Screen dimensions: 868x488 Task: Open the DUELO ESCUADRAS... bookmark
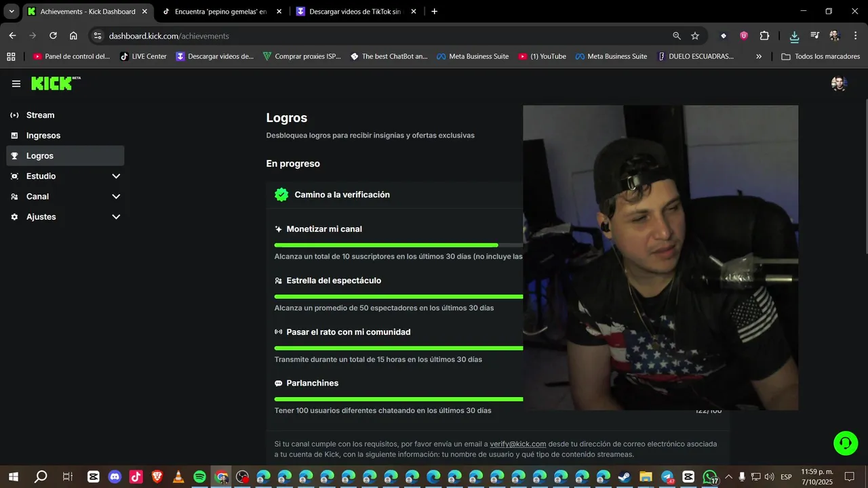696,56
